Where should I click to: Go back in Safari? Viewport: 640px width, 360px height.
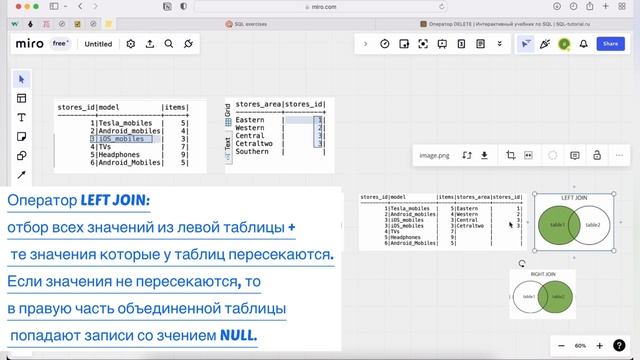80,6
